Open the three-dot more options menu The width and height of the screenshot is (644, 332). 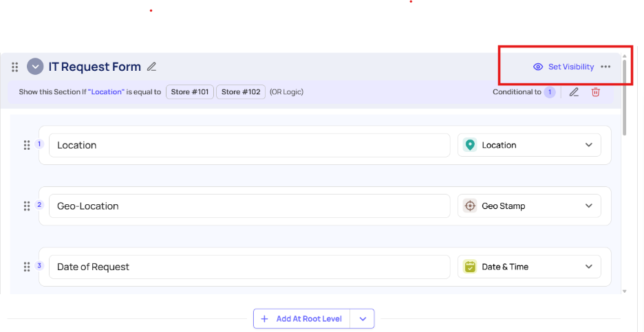point(605,67)
